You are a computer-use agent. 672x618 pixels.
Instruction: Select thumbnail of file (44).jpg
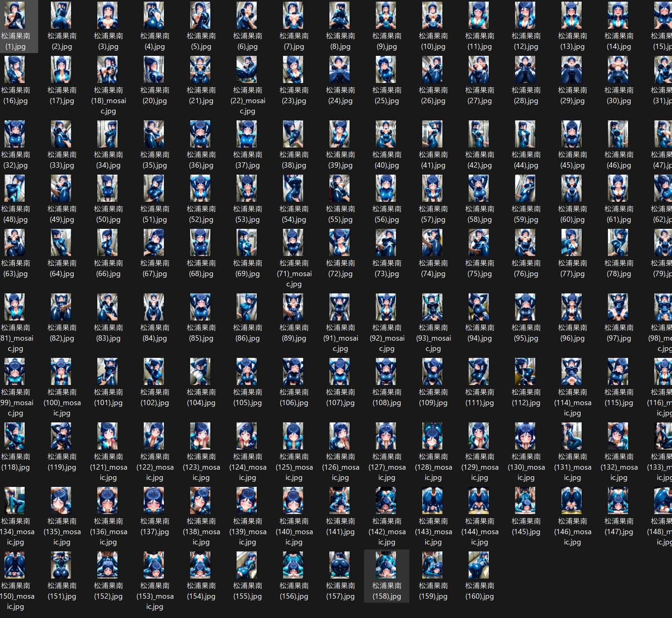(x=525, y=134)
